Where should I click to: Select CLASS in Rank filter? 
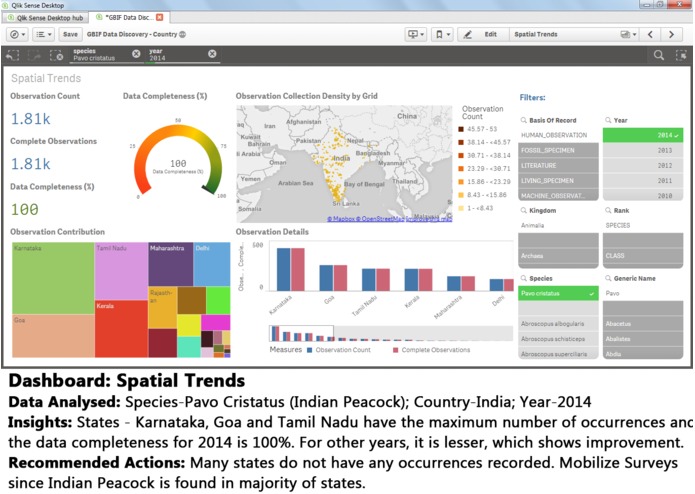coord(643,256)
